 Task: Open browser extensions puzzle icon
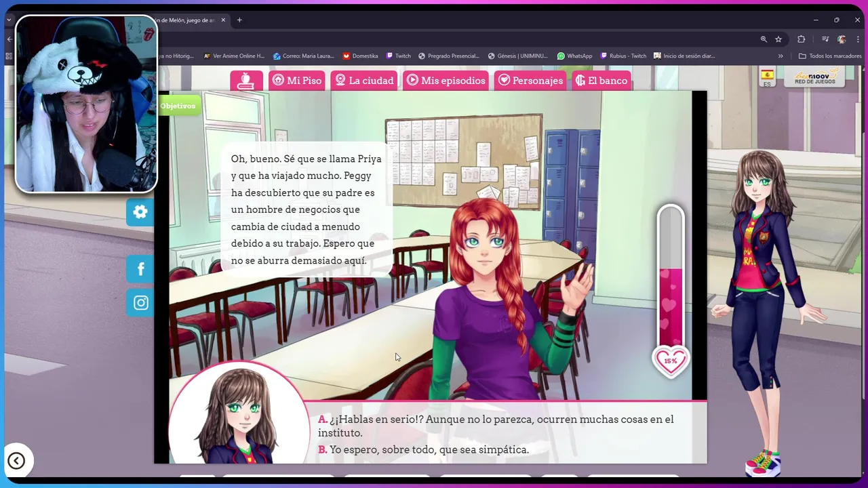[801, 39]
